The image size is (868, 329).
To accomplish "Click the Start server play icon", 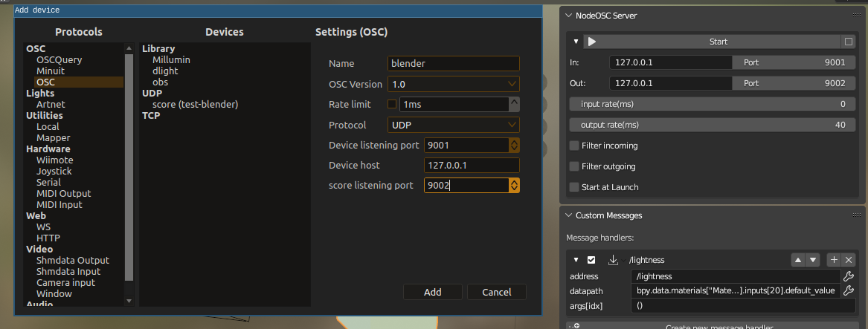I will (x=592, y=42).
